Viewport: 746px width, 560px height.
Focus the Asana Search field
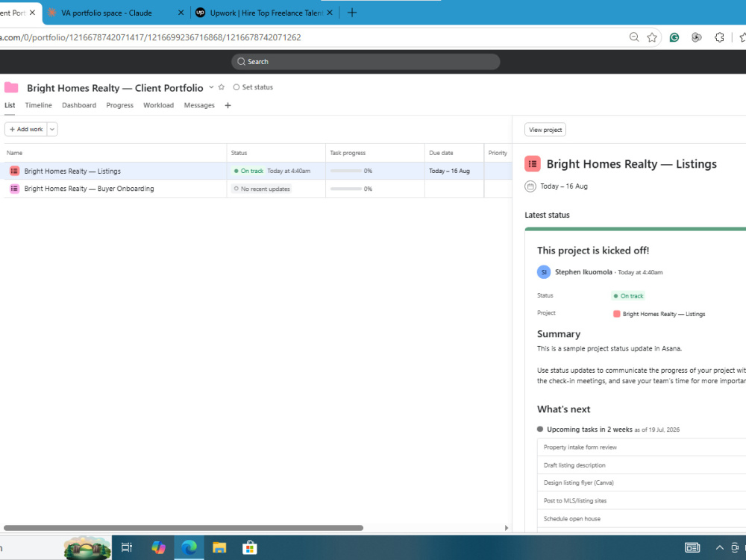pos(366,62)
